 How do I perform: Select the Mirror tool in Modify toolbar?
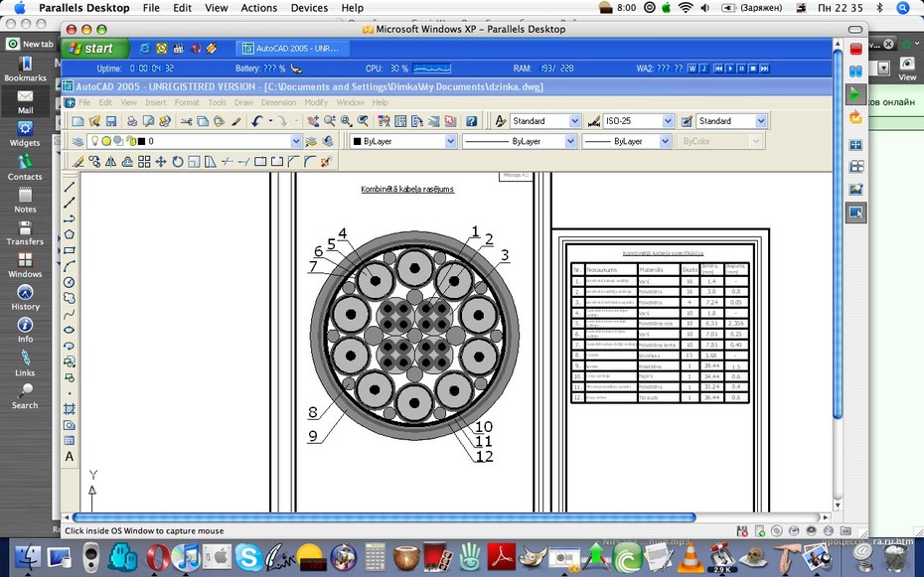(x=111, y=161)
